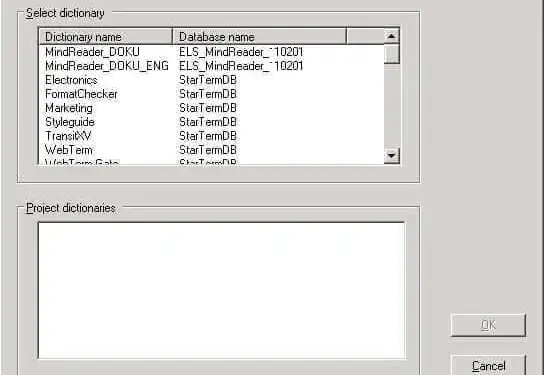Select the WebTerm dictionary

pos(69,150)
